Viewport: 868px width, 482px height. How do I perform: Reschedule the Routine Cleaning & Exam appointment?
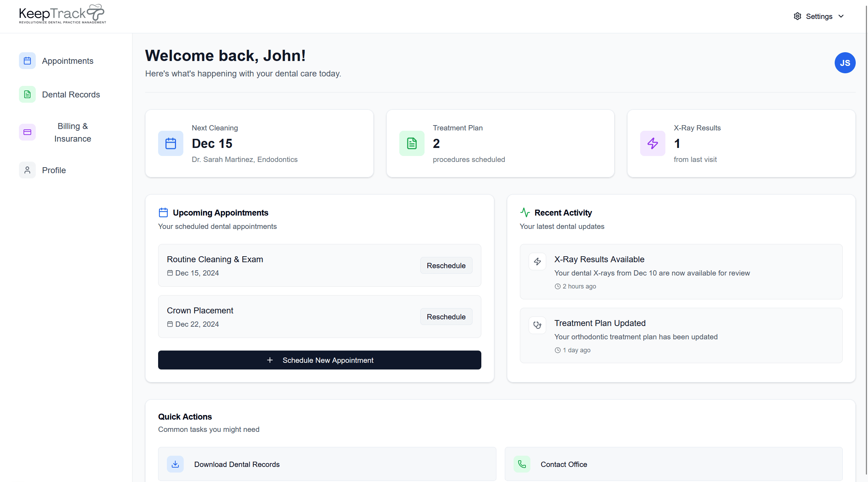(x=446, y=266)
